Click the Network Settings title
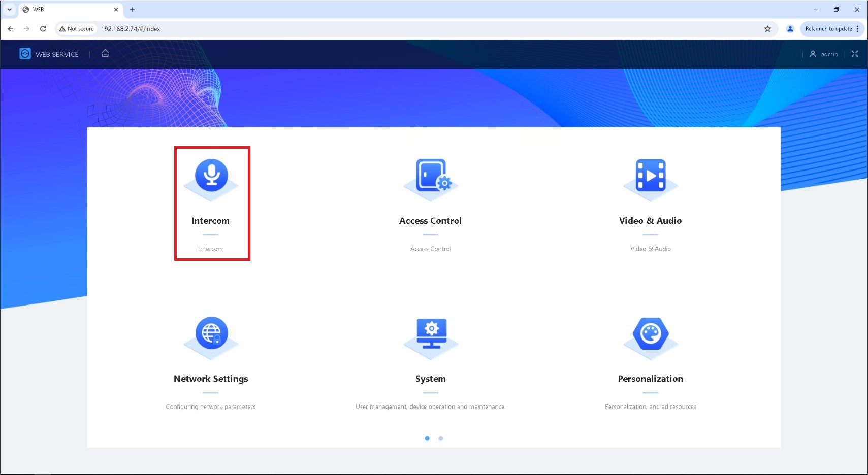 pyautogui.click(x=211, y=379)
